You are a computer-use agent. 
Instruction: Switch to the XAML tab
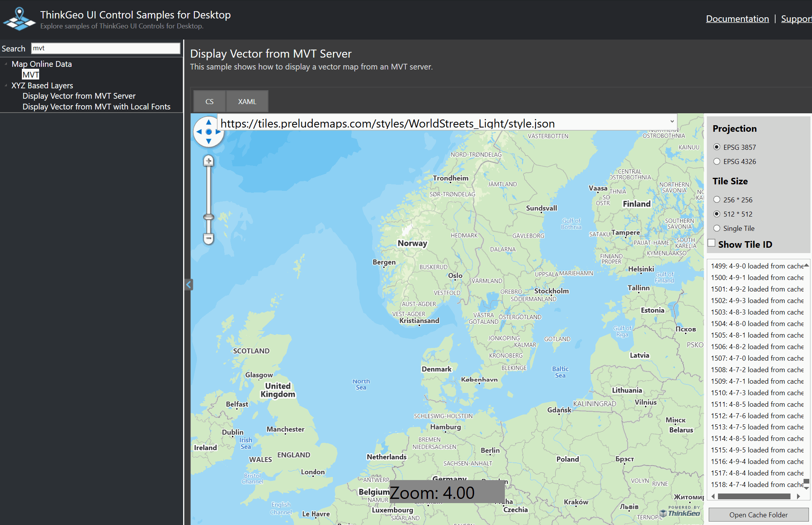247,102
